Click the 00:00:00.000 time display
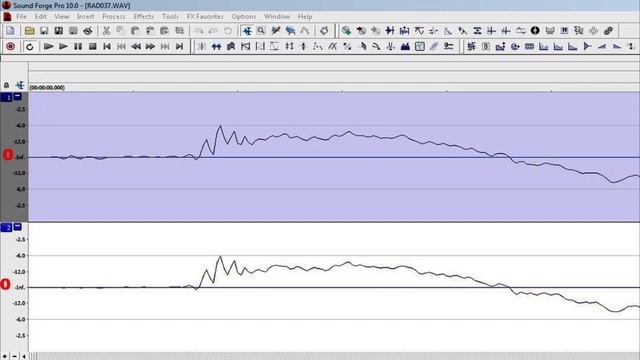 47,87
